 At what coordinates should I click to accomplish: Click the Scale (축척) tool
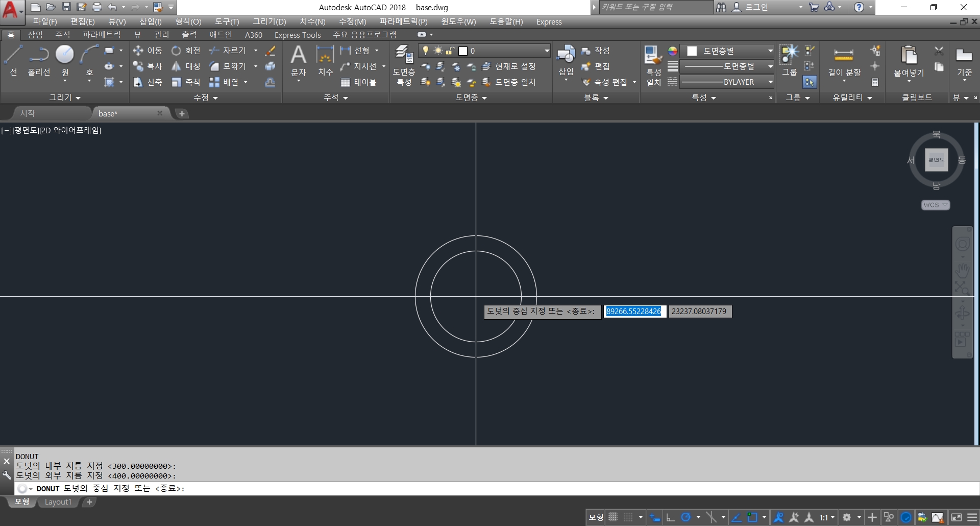click(x=186, y=82)
